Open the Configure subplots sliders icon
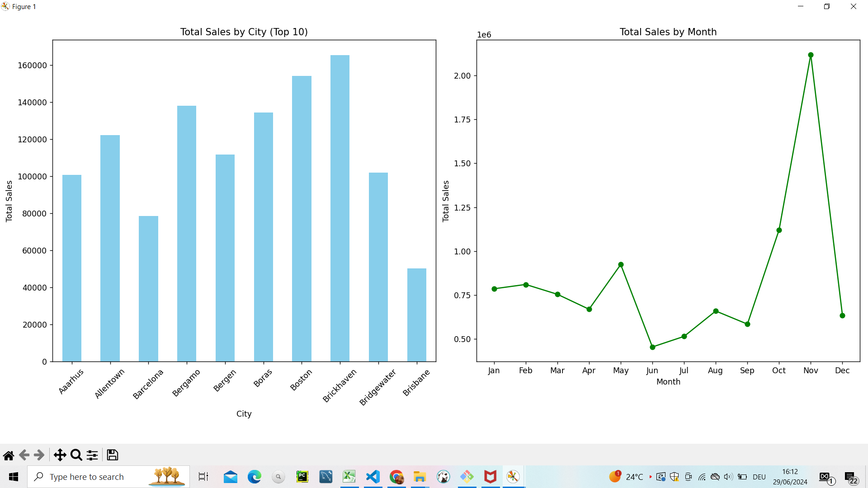The width and height of the screenshot is (868, 488). tap(92, 455)
